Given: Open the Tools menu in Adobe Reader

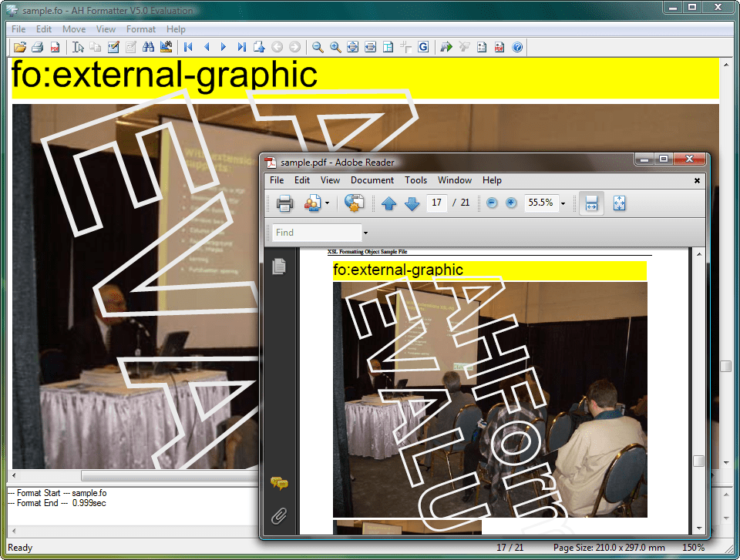Looking at the screenshot, I should [415, 180].
